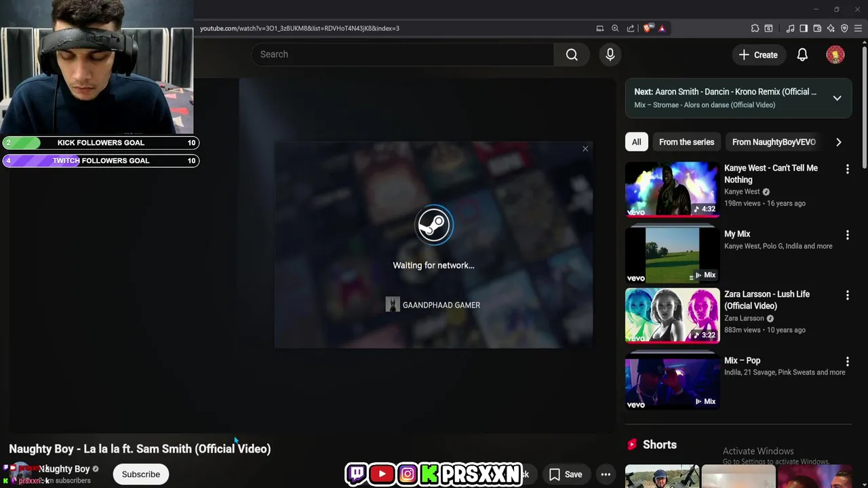The image size is (868, 488).
Task: Open Brave Shields lion icon
Action: (x=648, y=28)
